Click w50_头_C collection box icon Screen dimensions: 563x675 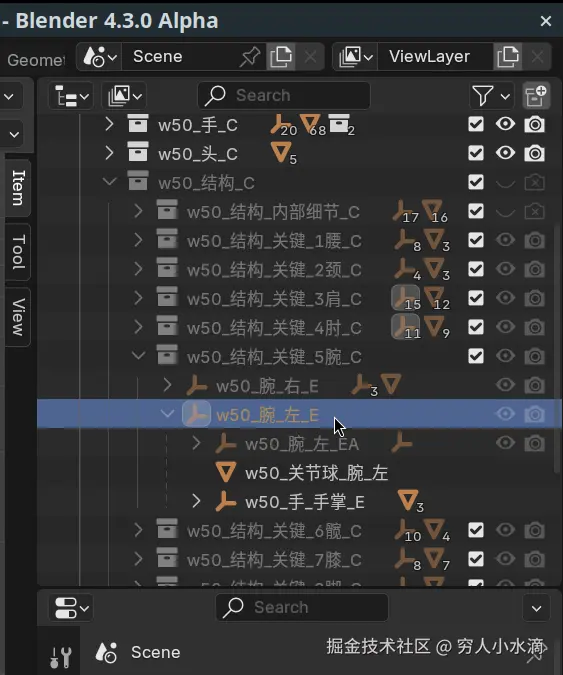click(x=138, y=152)
